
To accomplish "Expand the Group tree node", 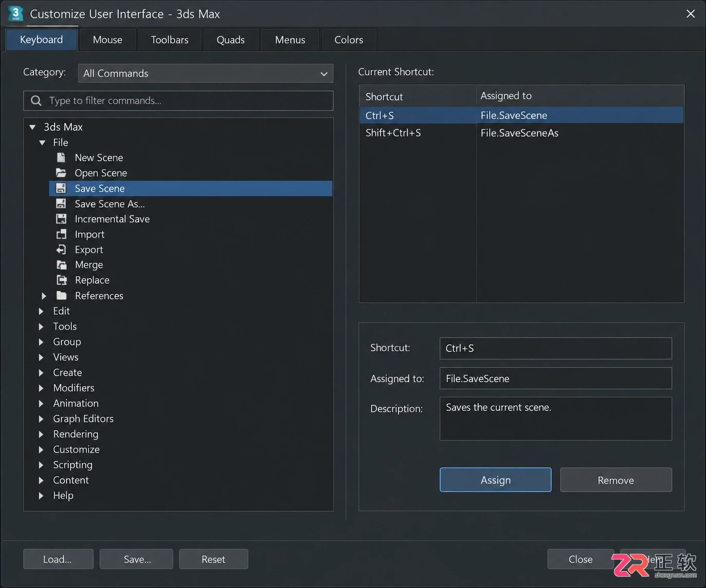I will 41,342.
